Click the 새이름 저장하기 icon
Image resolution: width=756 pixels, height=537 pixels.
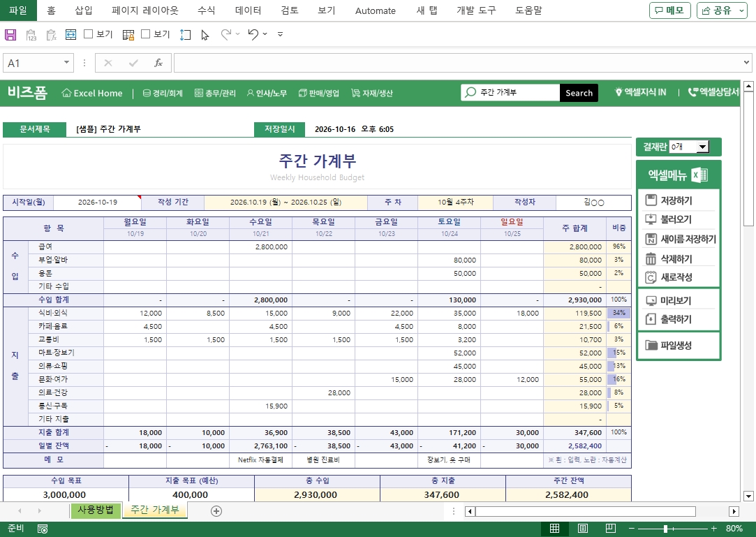coord(651,240)
